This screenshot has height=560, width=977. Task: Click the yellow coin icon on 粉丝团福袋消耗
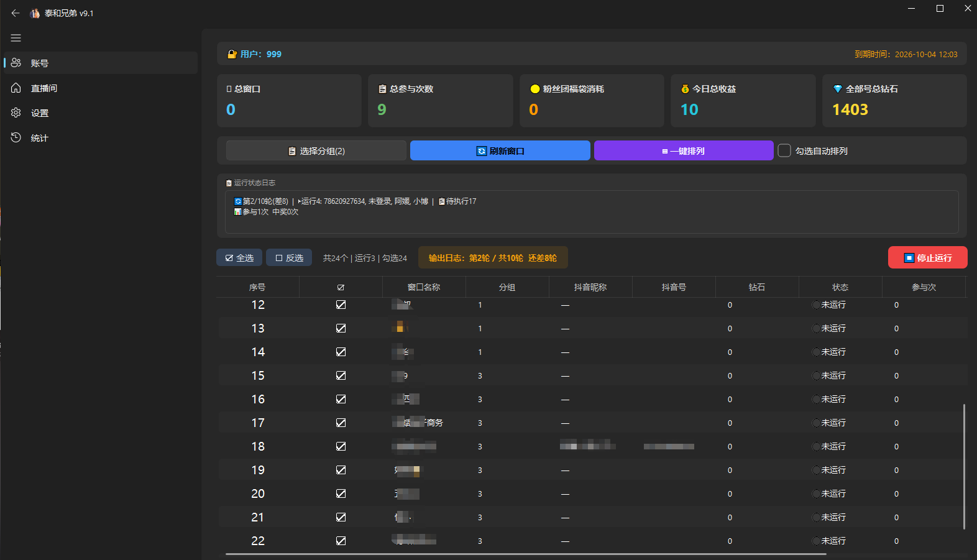[x=534, y=89]
